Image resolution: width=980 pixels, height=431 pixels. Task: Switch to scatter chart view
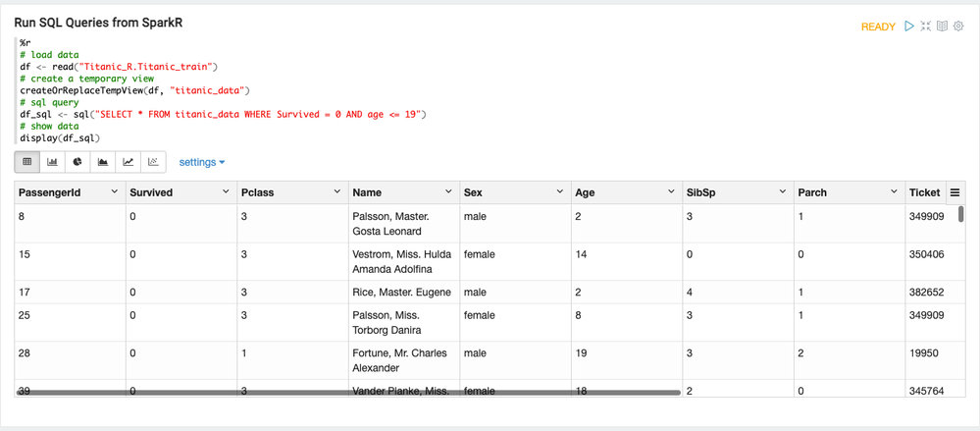pyautogui.click(x=153, y=162)
